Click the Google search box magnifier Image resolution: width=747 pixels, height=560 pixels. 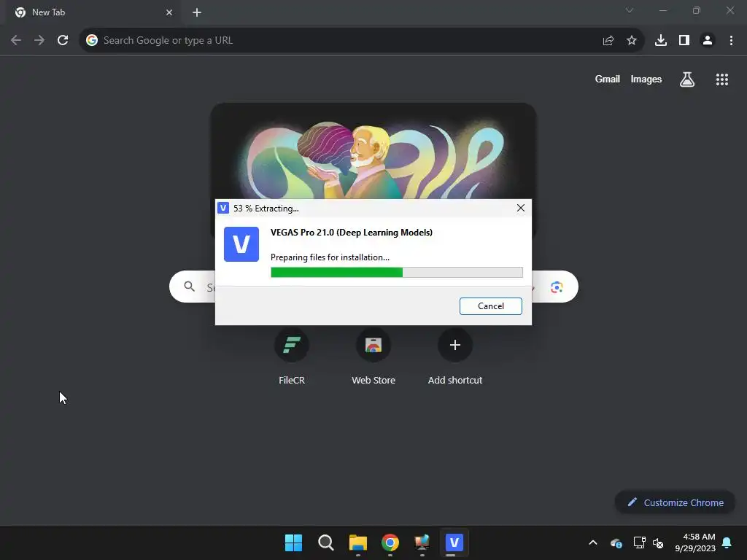coord(190,287)
